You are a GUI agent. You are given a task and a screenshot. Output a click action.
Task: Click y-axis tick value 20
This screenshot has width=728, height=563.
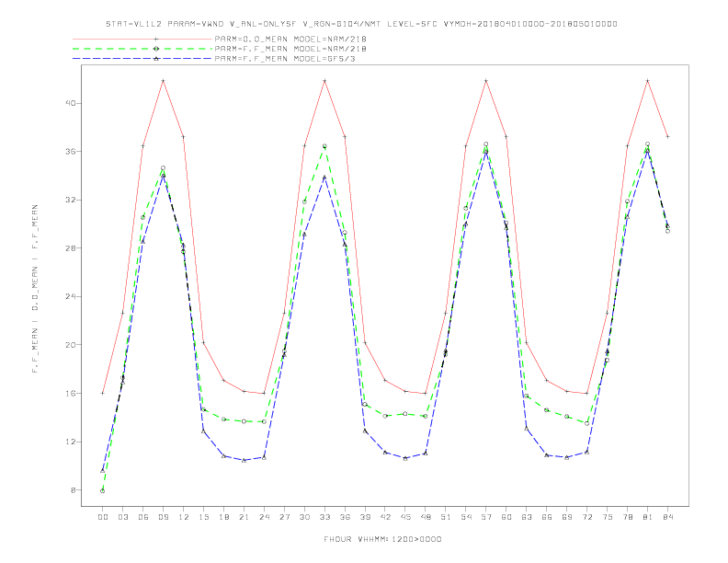coord(71,345)
